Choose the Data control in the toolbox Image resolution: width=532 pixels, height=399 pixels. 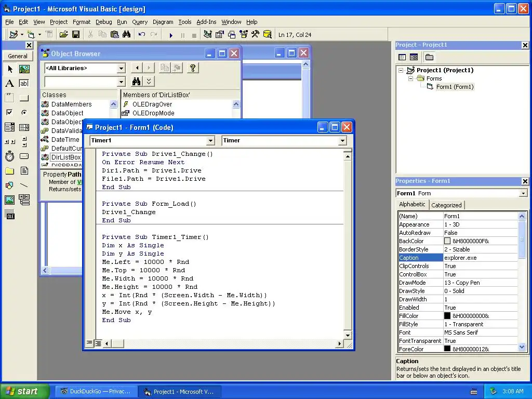pos(24,200)
